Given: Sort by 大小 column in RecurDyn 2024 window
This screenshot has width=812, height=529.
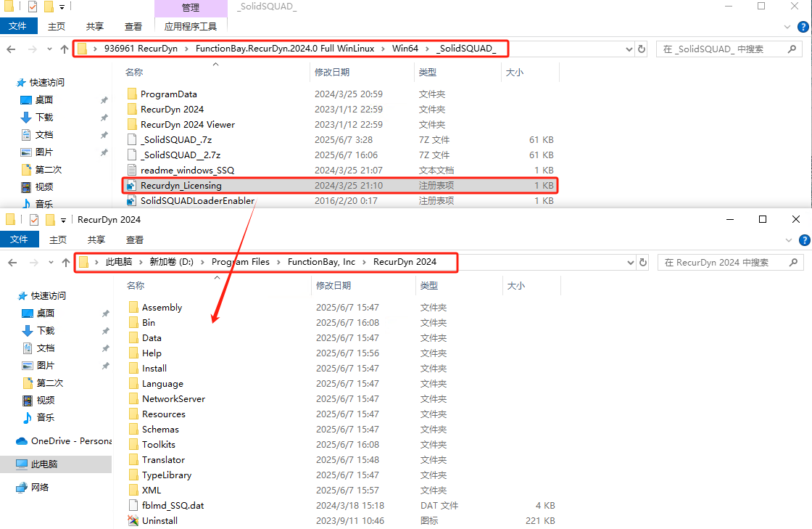Looking at the screenshot, I should tap(515, 285).
